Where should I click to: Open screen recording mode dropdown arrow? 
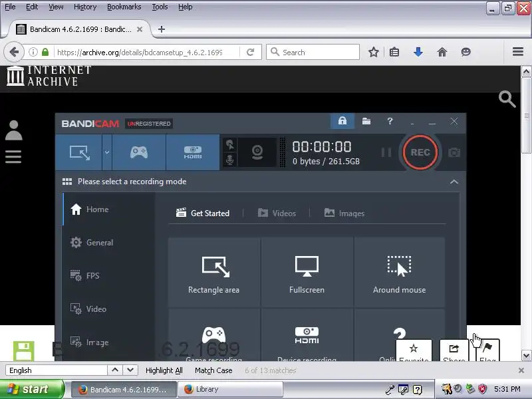[x=107, y=152]
